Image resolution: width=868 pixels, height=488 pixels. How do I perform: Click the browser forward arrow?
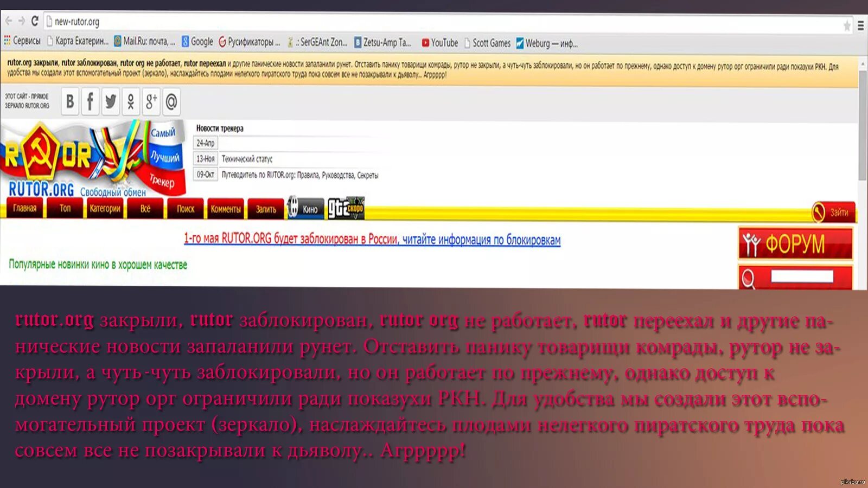tap(22, 21)
